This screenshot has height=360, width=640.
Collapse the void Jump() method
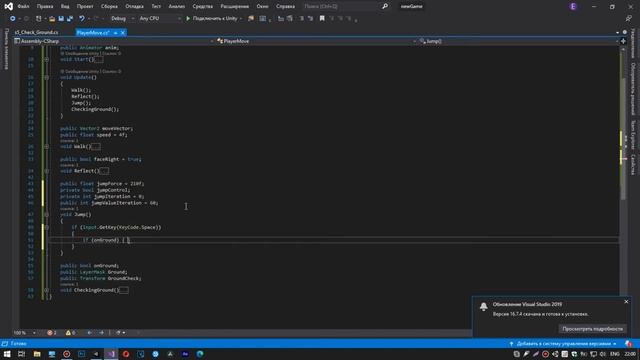tap(47, 214)
